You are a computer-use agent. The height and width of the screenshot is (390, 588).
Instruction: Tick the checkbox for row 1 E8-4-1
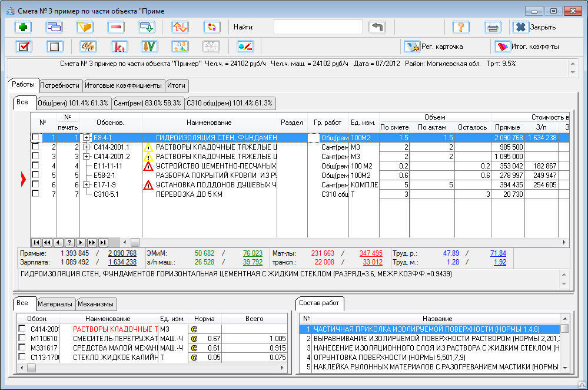click(35, 137)
